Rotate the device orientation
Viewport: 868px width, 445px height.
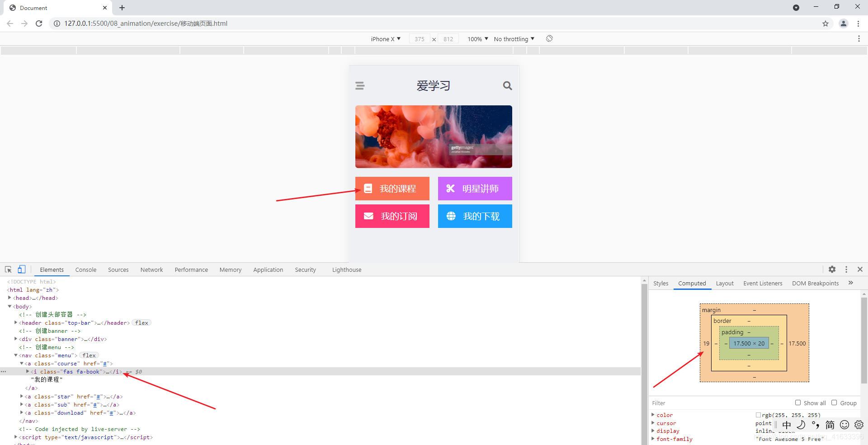pos(549,39)
